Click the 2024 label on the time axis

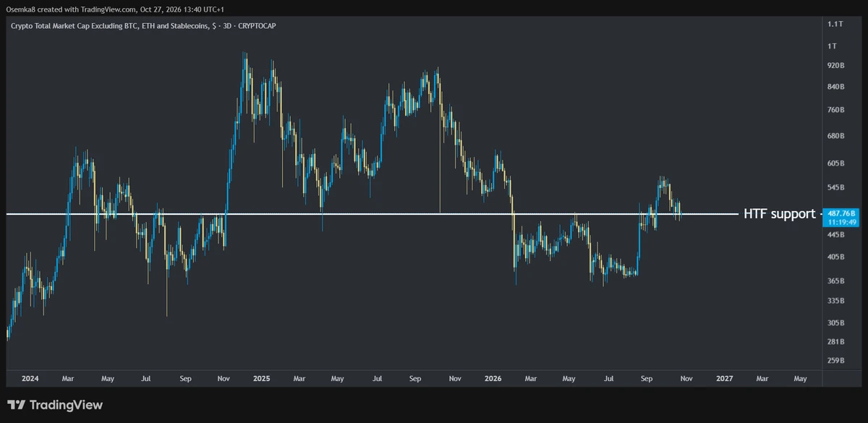coord(30,378)
